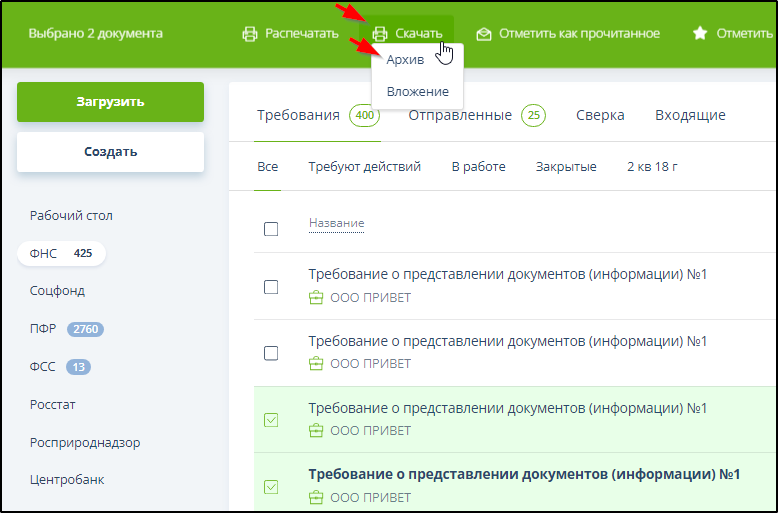Open Росприроднадзор in the left sidebar

(x=84, y=442)
